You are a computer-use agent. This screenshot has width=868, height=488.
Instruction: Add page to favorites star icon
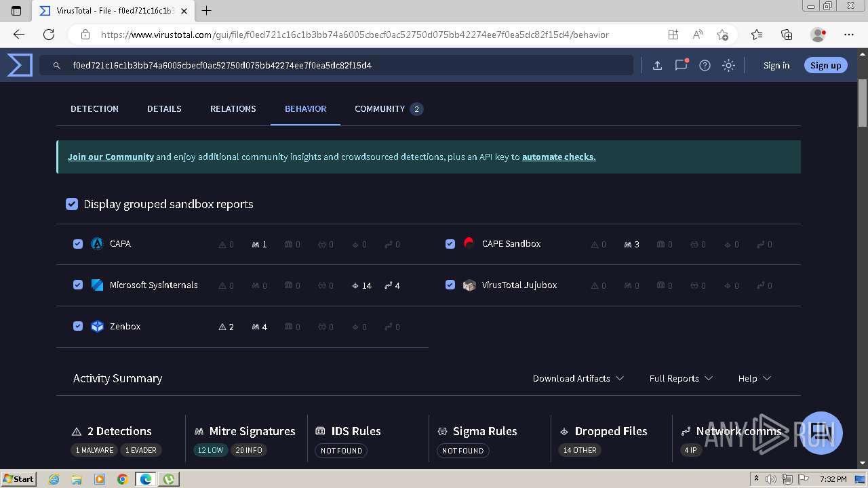pos(722,35)
